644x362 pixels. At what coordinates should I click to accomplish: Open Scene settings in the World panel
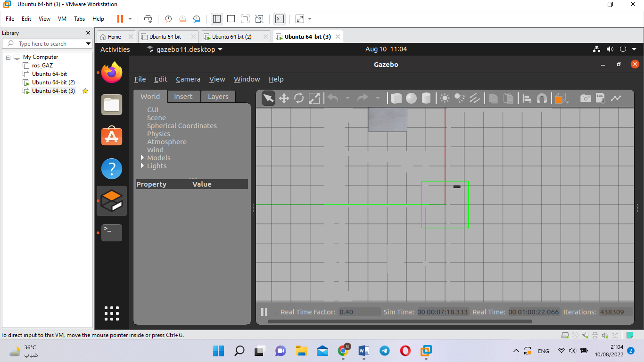click(157, 118)
